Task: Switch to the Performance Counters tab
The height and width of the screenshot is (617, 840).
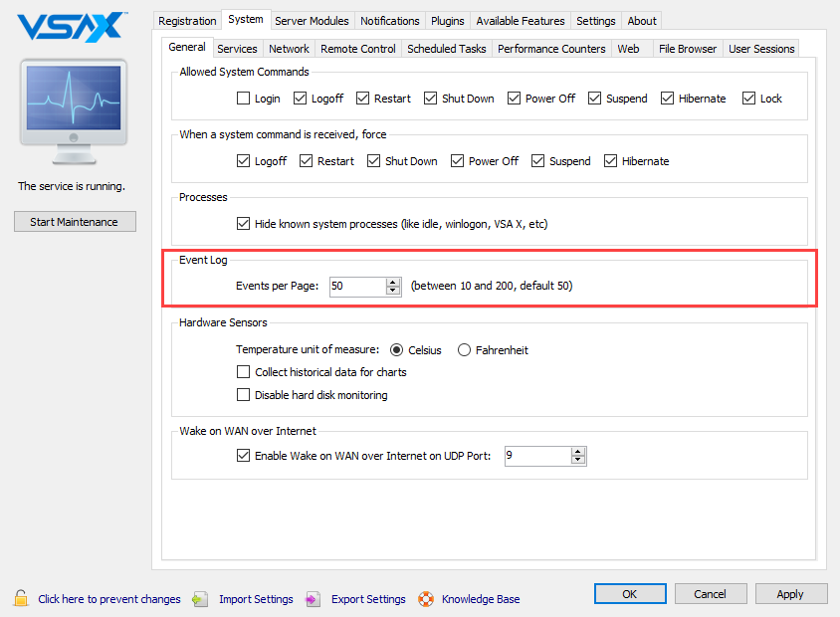Action: tap(551, 48)
